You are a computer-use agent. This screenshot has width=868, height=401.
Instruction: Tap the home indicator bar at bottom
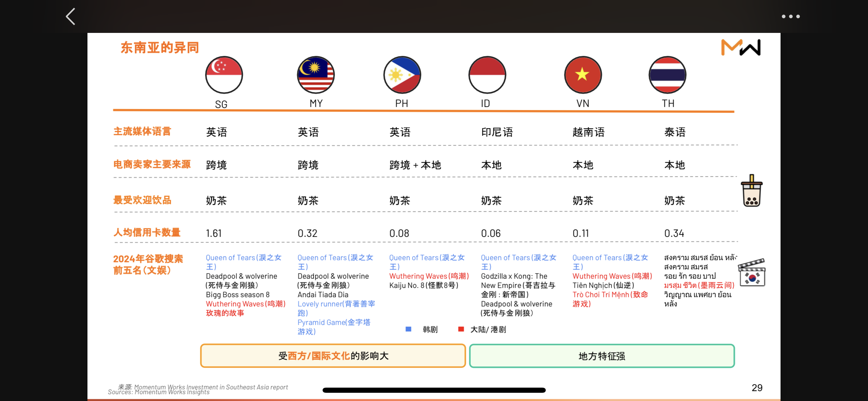click(x=434, y=390)
